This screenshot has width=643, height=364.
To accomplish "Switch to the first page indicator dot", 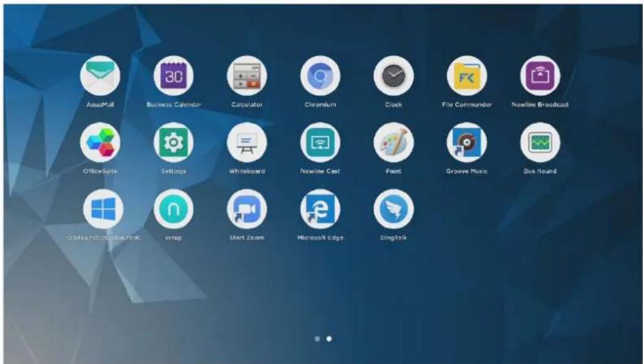I will pyautogui.click(x=317, y=339).
